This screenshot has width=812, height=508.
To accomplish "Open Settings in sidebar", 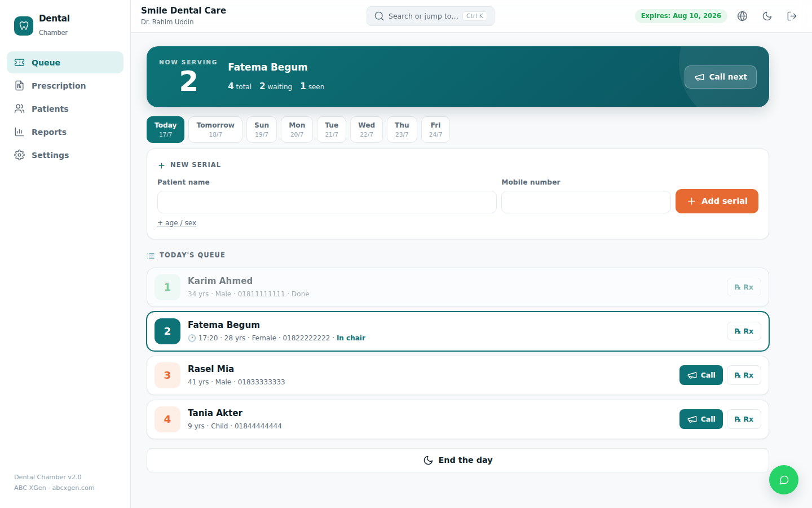I will pos(65,155).
